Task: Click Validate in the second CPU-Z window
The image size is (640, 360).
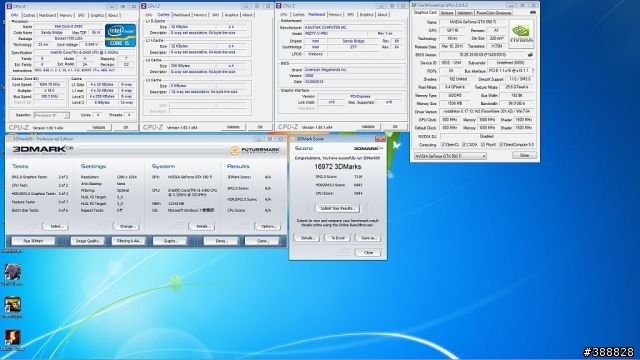Action: coord(233,127)
